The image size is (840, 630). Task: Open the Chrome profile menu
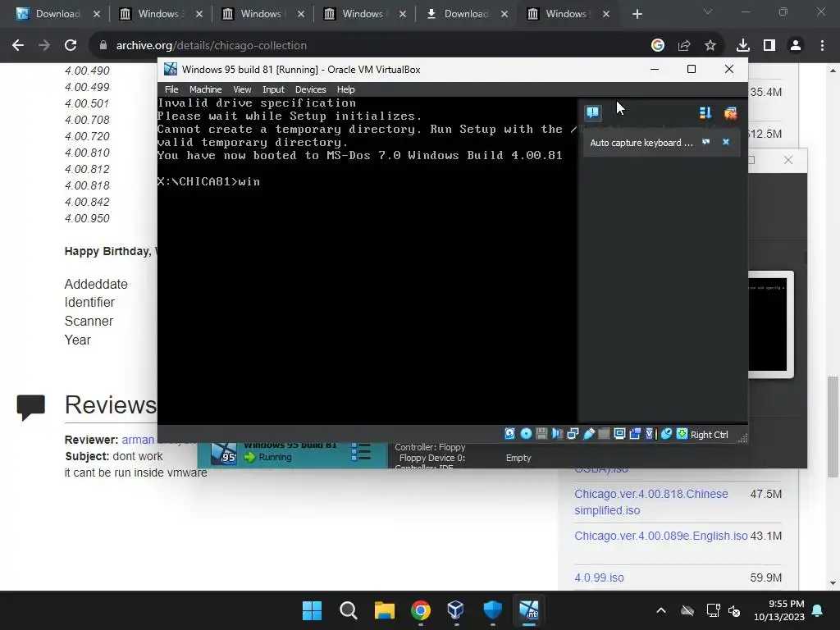click(x=796, y=46)
